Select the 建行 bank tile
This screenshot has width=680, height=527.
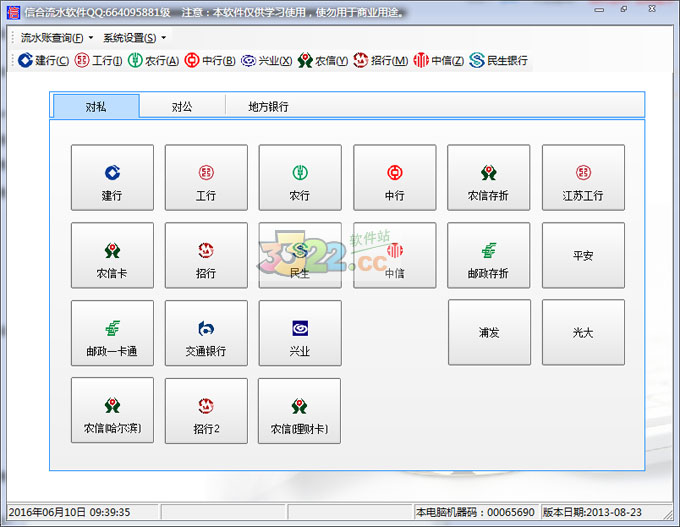point(112,177)
